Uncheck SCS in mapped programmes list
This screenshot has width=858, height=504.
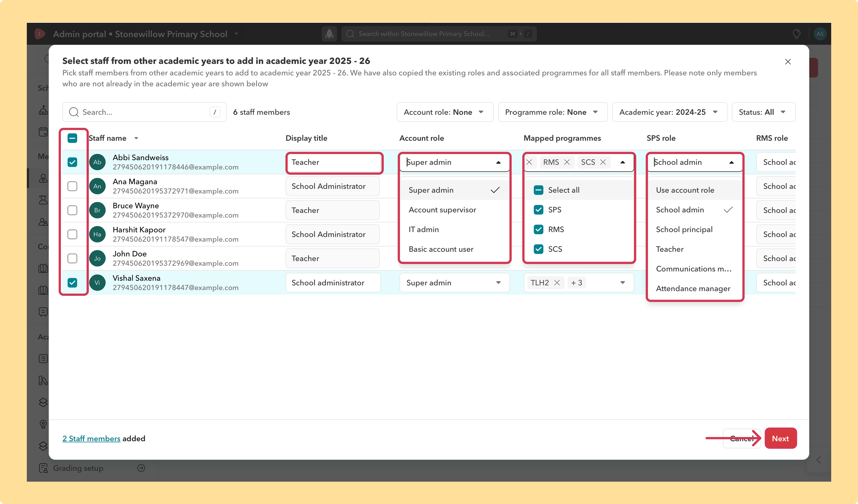[538, 249]
